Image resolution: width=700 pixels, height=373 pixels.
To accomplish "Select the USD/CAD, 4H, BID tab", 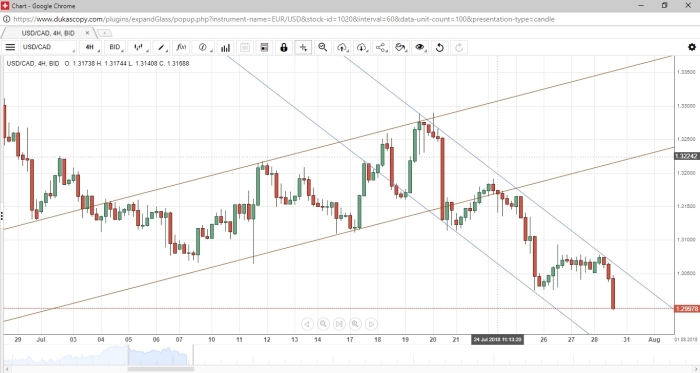I will click(x=48, y=33).
